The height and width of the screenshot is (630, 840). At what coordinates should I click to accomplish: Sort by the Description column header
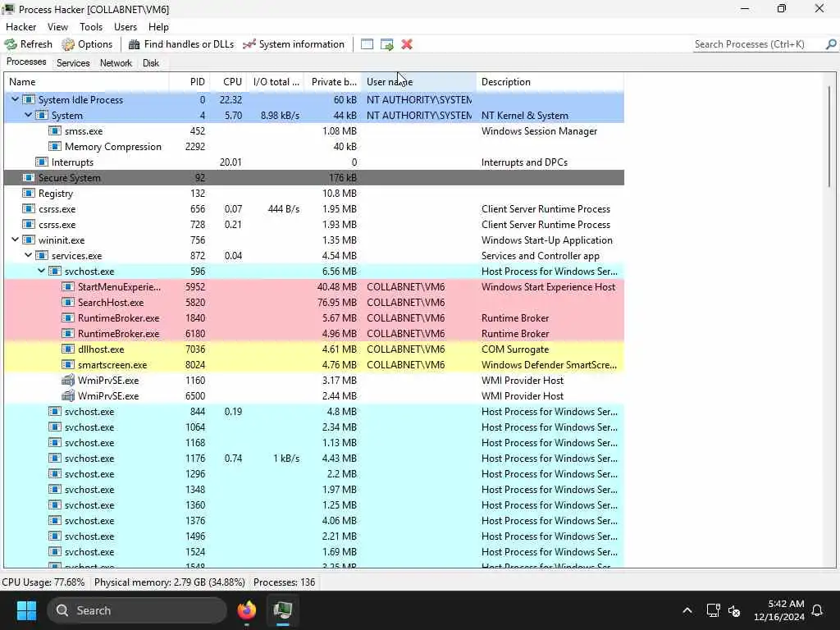(550, 82)
